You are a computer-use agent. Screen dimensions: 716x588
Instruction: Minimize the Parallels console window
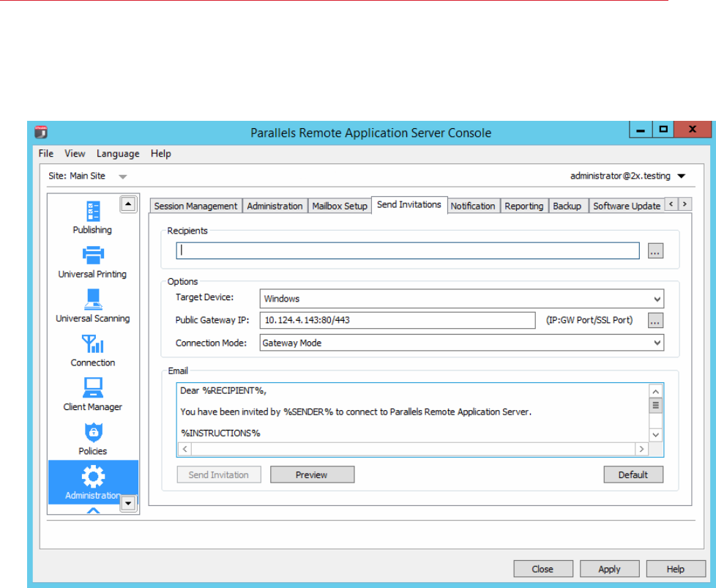[x=641, y=130]
